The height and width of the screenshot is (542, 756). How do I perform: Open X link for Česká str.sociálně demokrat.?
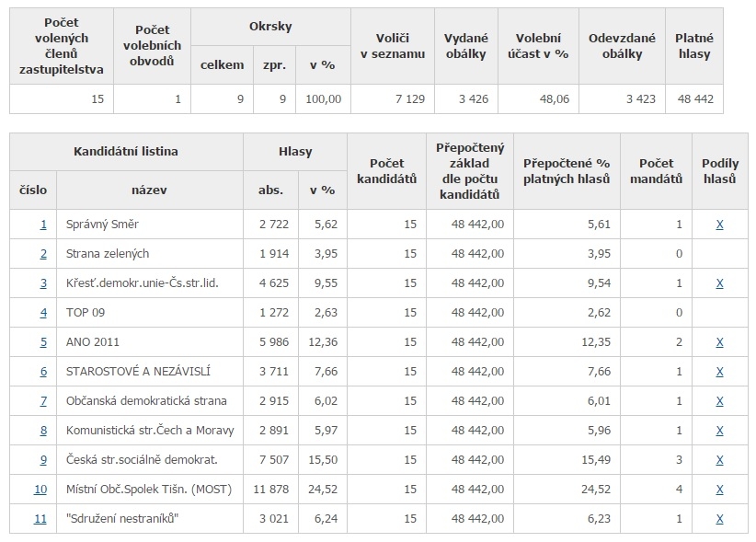click(719, 460)
